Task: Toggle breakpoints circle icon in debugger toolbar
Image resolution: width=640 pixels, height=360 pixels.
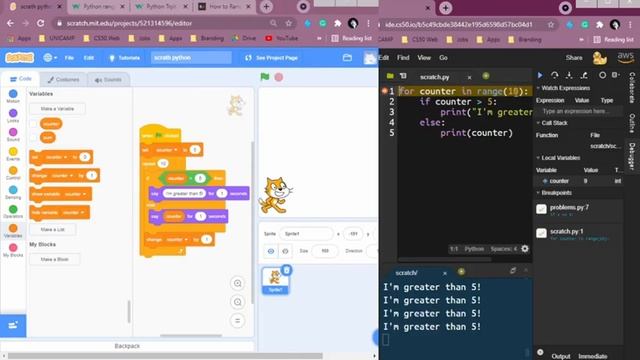Action: point(602,75)
